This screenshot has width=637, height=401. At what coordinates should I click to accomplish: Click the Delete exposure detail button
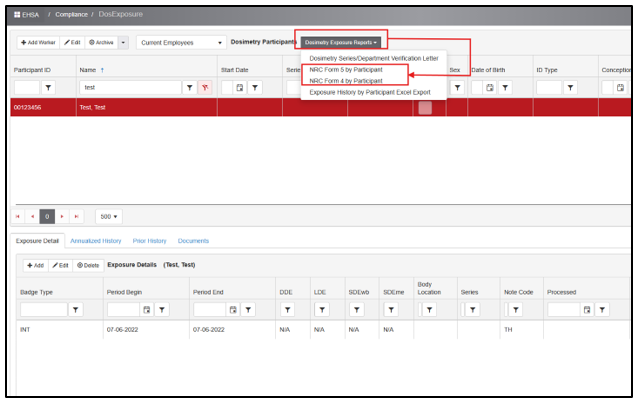point(88,265)
